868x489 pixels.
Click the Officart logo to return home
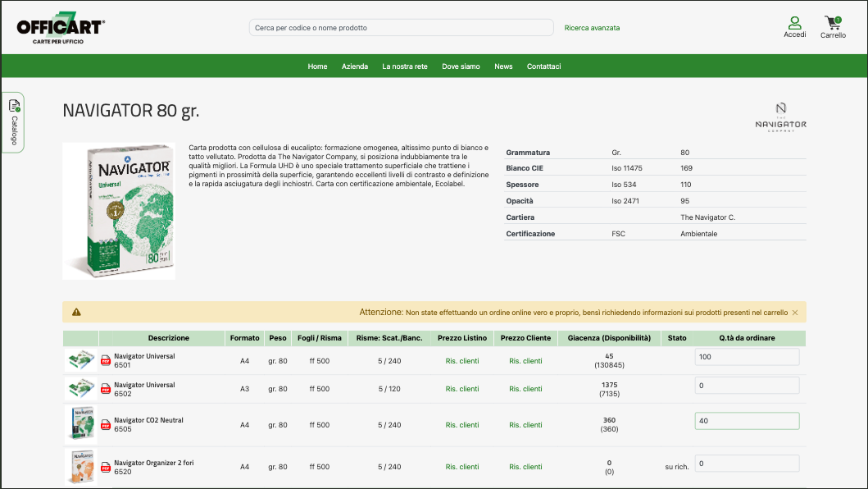pos(61,27)
